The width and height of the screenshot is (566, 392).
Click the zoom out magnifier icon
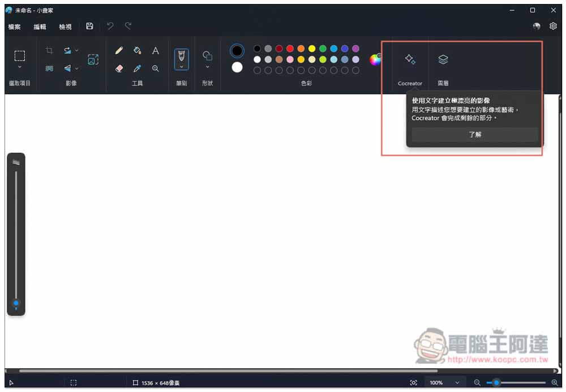click(477, 382)
